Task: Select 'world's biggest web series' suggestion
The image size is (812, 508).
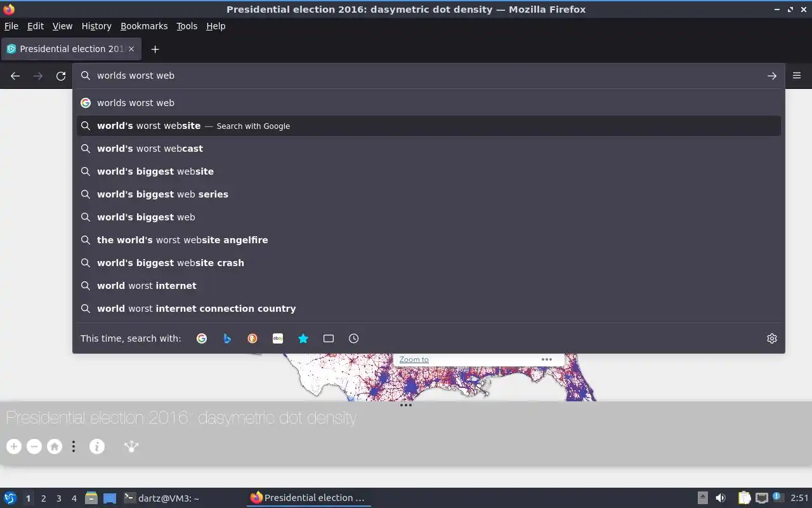Action: tap(429, 194)
